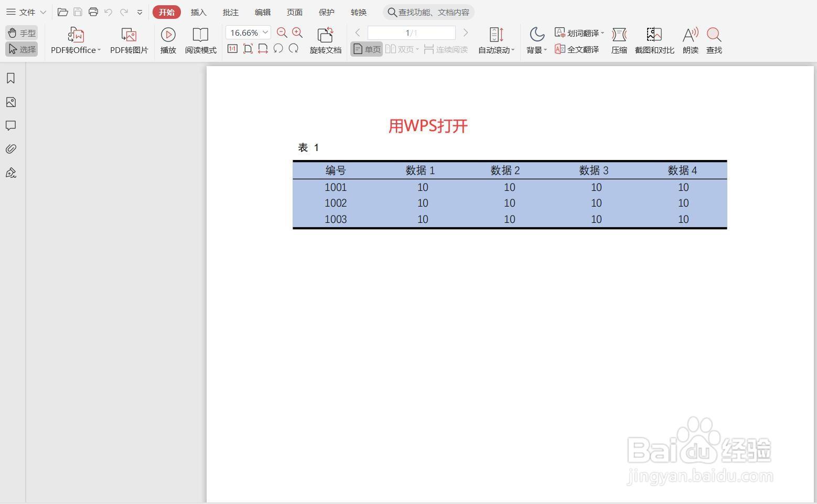
Task: Rotate view counterclockwise
Action: (x=278, y=49)
